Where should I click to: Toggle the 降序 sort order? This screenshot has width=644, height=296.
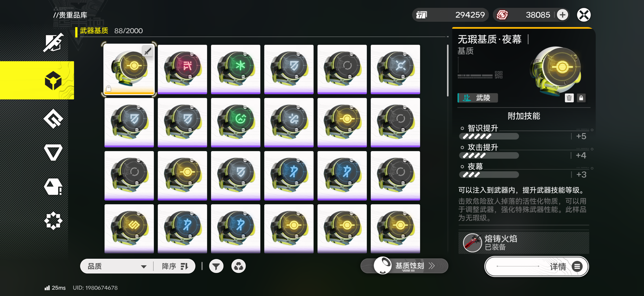(175, 266)
